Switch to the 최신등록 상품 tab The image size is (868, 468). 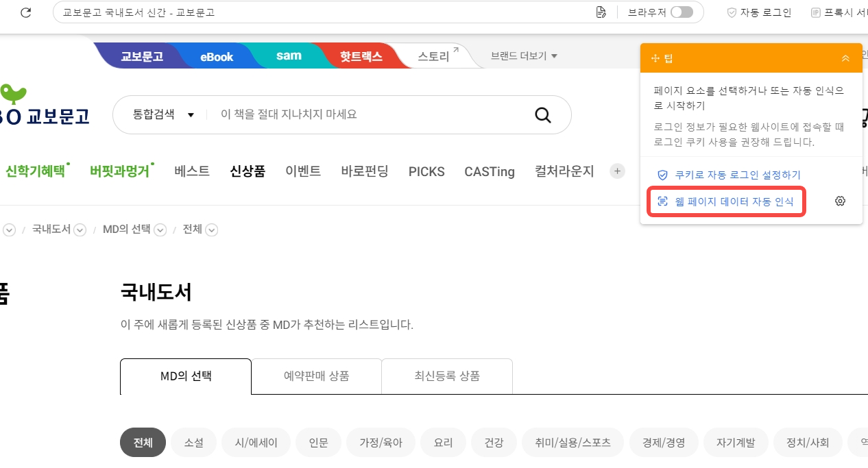[x=446, y=376]
